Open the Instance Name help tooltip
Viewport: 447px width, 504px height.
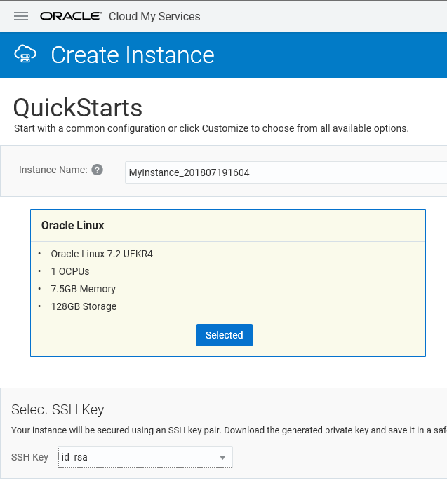point(97,170)
